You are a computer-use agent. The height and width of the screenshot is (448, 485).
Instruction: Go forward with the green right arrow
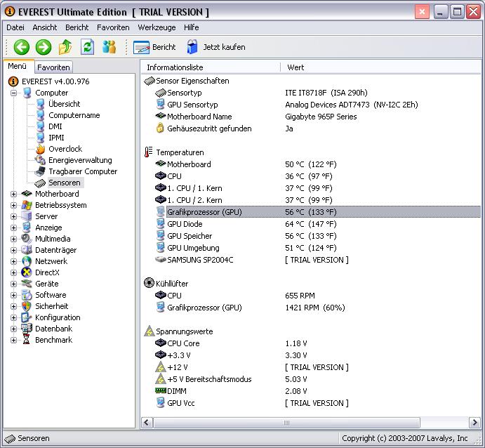(x=44, y=47)
